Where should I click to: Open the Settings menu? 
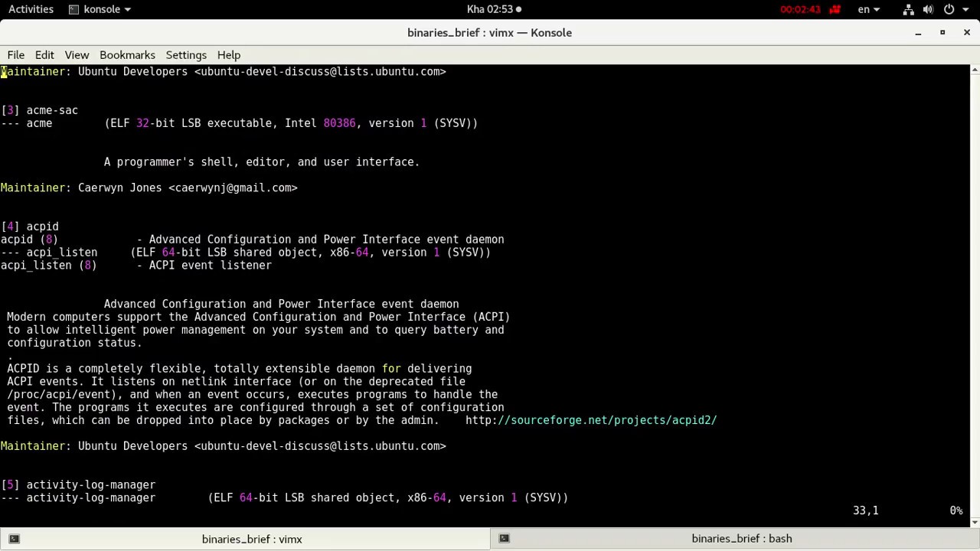(186, 55)
